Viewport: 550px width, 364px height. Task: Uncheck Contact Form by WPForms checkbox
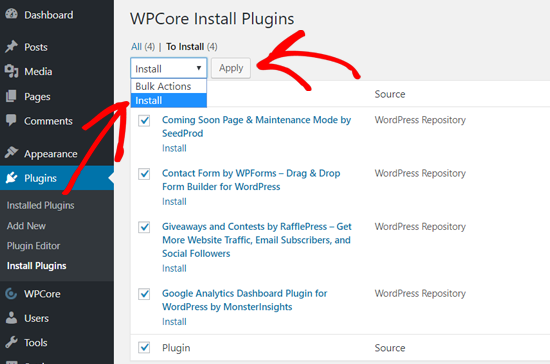point(144,174)
